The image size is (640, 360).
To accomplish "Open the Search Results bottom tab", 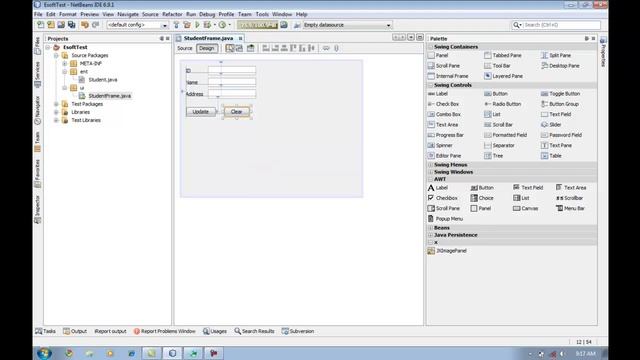I will point(254,331).
